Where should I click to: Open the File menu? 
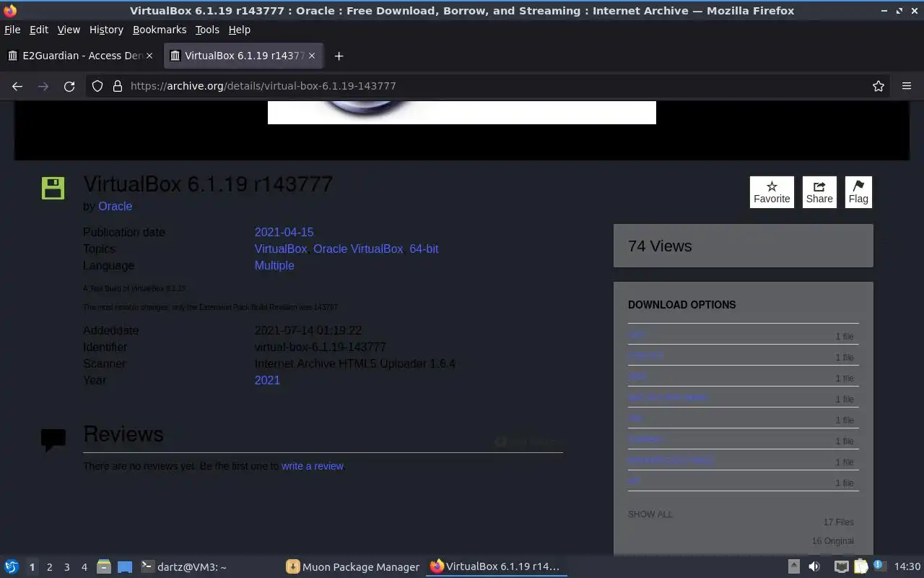(12, 30)
